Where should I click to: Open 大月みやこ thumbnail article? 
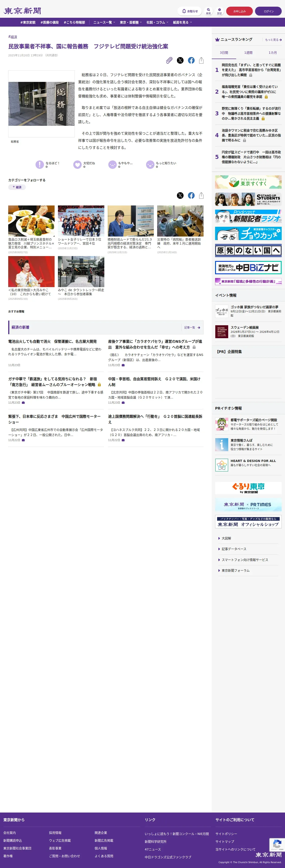(x=31, y=271)
